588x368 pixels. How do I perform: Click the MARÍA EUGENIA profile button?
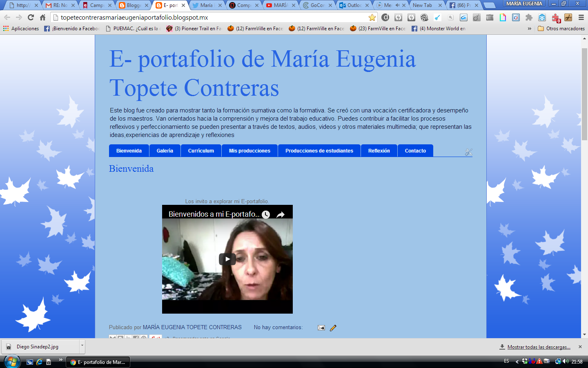524,4
